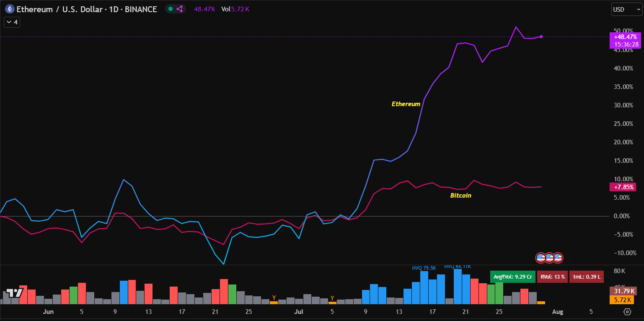Select the yellow Ethereum chart annotation
644x321 pixels.
coord(406,104)
